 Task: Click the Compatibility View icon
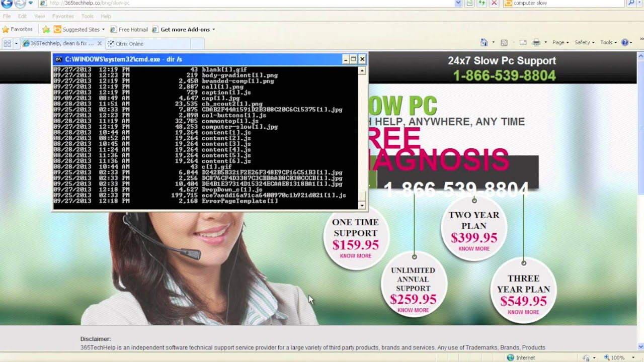pyautogui.click(x=470, y=3)
